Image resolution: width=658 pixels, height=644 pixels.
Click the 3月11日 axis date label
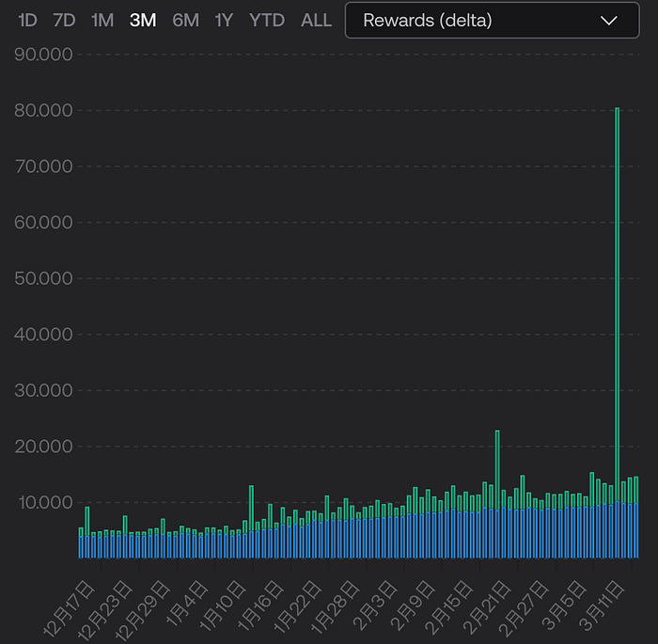602,606
